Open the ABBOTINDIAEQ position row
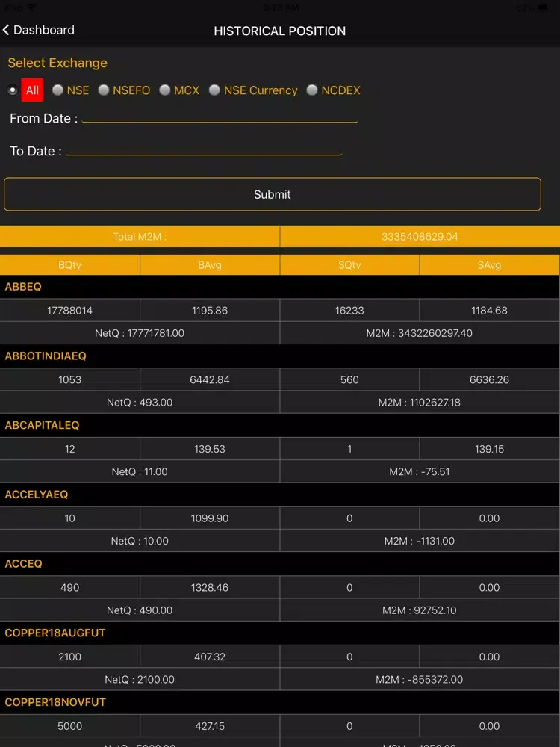 [280, 356]
